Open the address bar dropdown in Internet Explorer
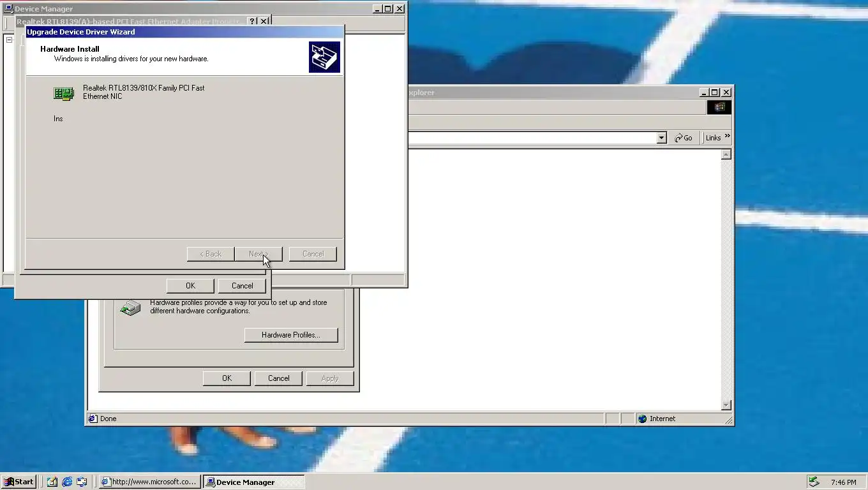The height and width of the screenshot is (490, 868). [661, 138]
